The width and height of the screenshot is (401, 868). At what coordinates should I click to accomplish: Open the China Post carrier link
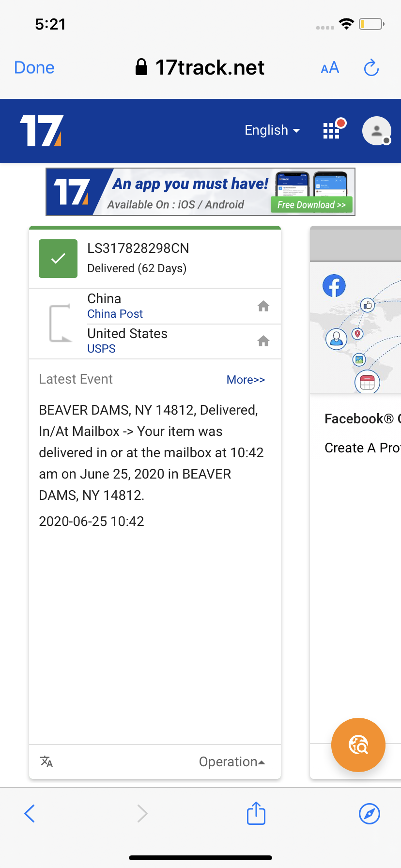click(115, 314)
